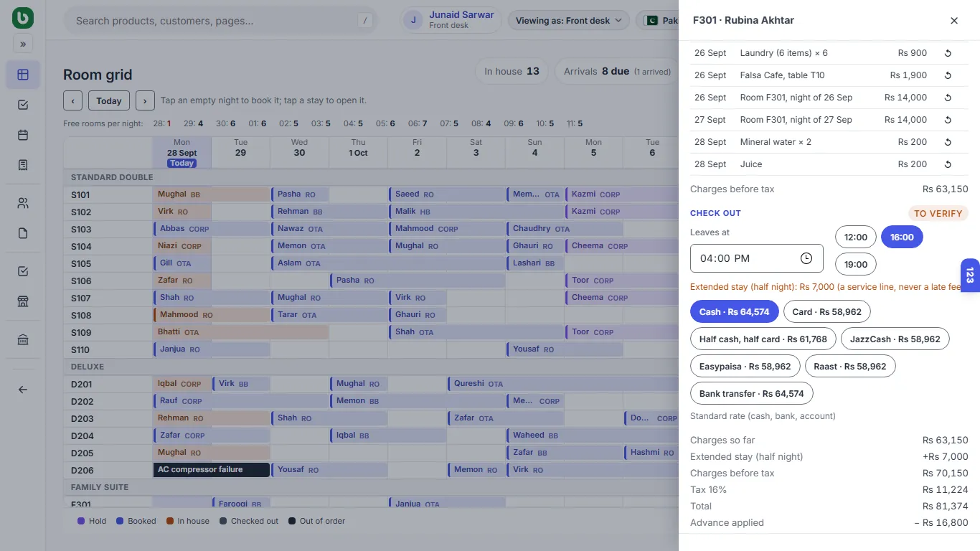980x551 pixels.
Task: Reverse the Laundry (6 items) charge
Action: [948, 53]
